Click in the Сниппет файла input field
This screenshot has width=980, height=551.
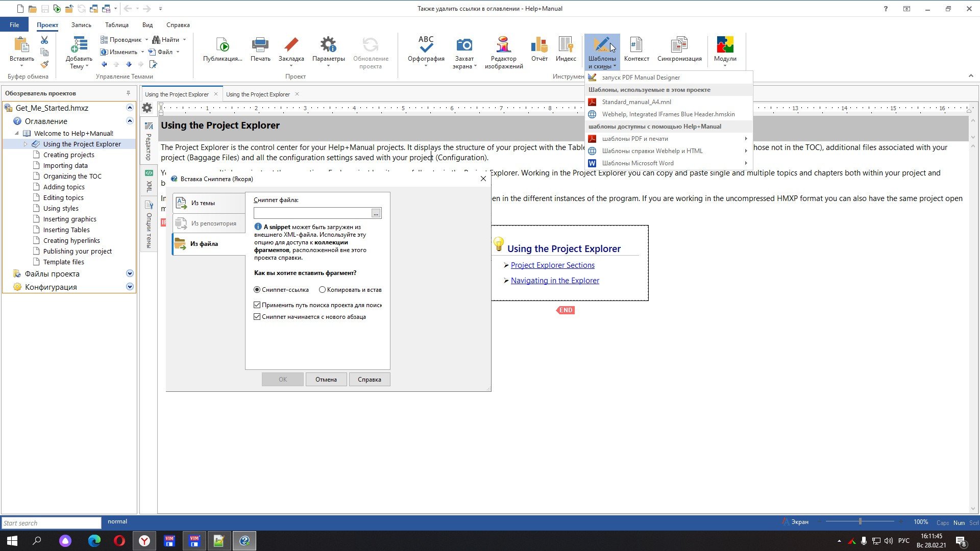[312, 213]
